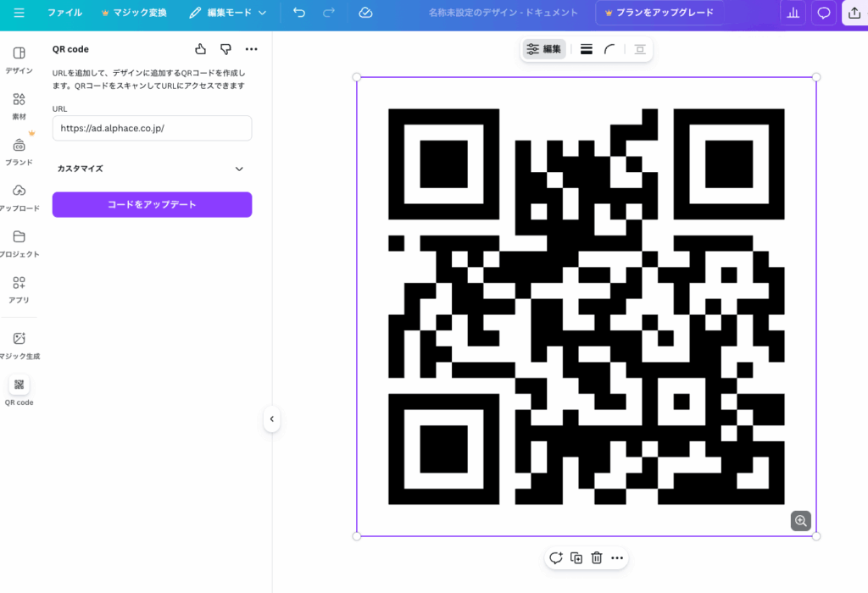Open the hamburger main menu
Viewport: 868px width, 593px height.
pos(19,13)
